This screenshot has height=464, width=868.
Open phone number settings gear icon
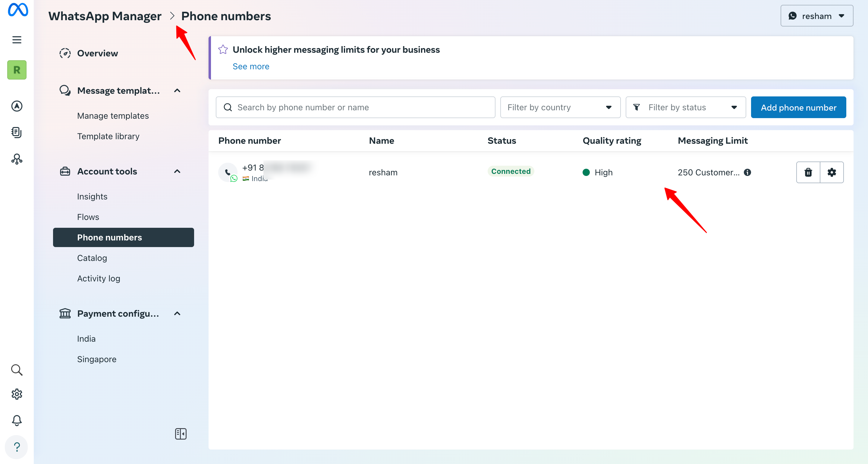(x=832, y=172)
